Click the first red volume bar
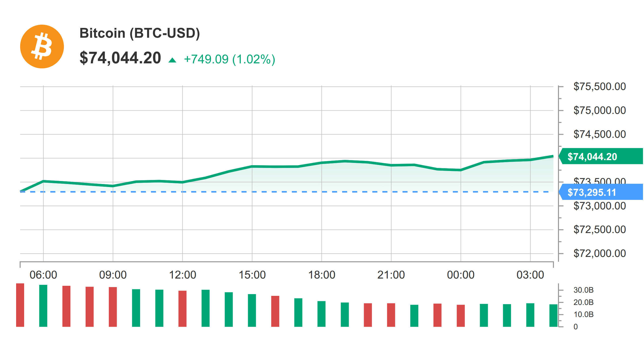644x362 pixels. (20, 305)
